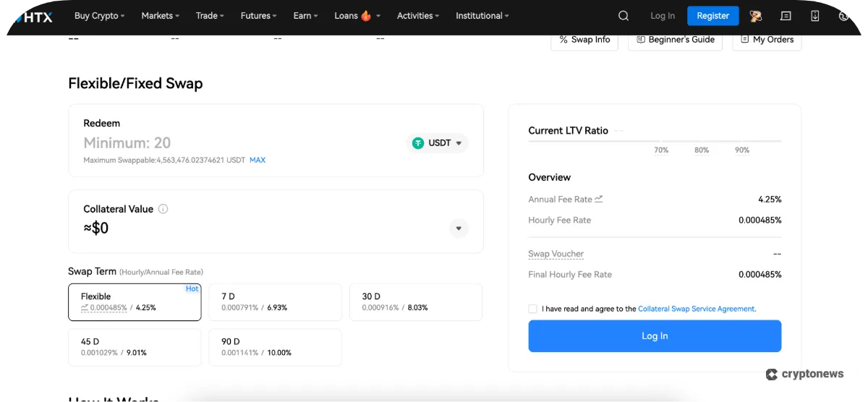
Task: Open the Futures menu
Action: click(x=259, y=16)
